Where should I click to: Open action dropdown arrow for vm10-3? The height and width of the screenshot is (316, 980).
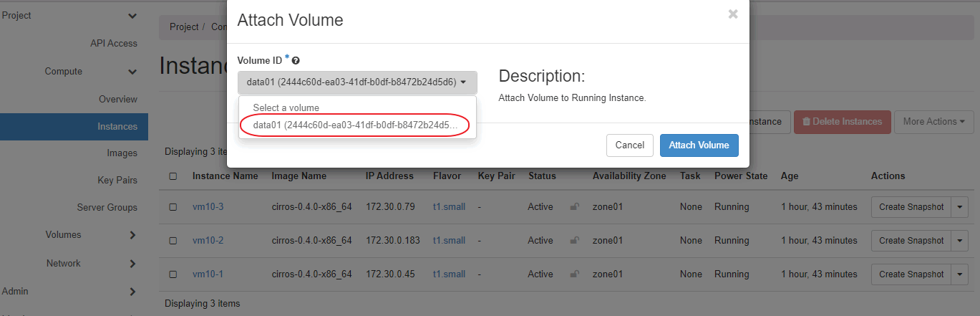coord(961,207)
